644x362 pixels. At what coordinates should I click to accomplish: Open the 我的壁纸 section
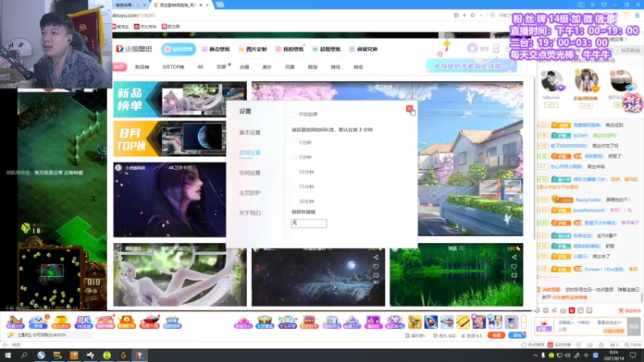pyautogui.click(x=290, y=49)
